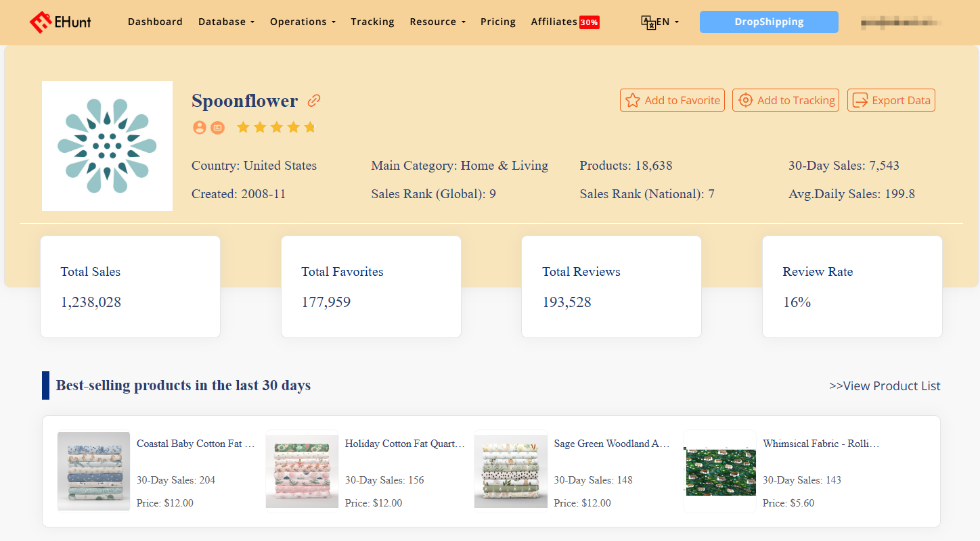Click the EHunt logo
The width and height of the screenshot is (980, 541).
coord(60,21)
